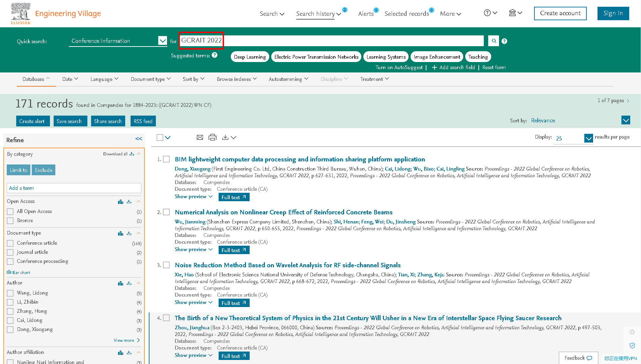Open results per page 25 dropdown
641x364 pixels.
(588, 138)
